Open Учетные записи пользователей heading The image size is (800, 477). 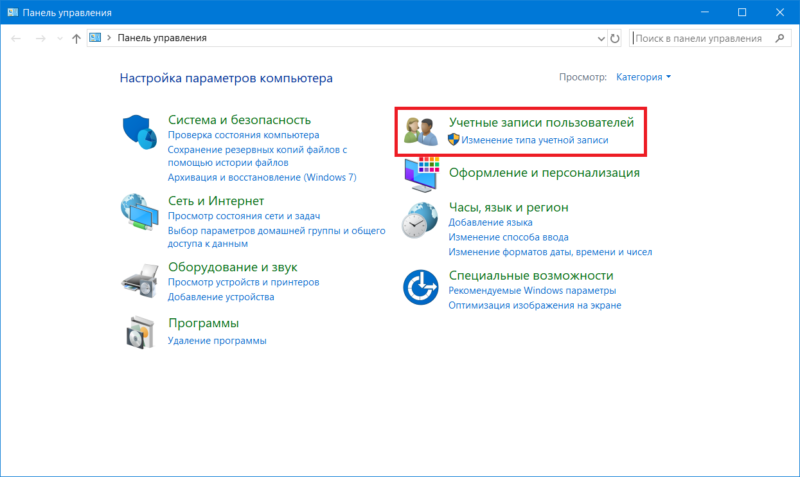coord(541,122)
